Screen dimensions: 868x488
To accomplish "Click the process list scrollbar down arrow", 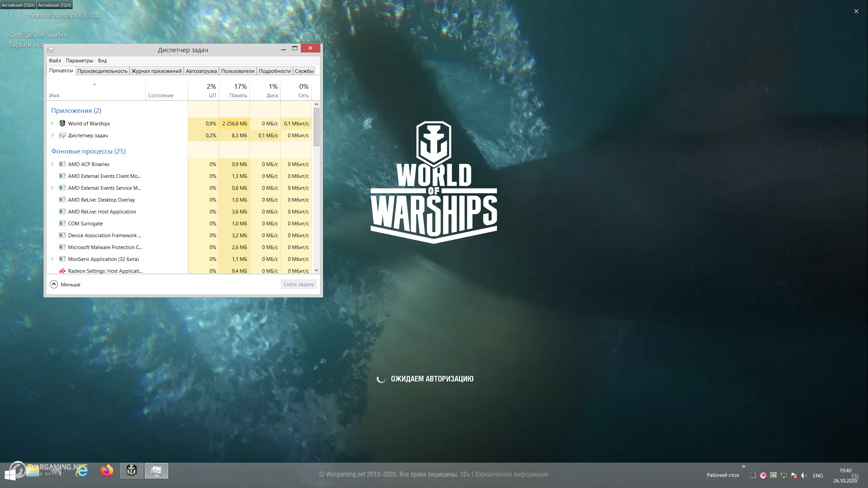I will pyautogui.click(x=316, y=270).
